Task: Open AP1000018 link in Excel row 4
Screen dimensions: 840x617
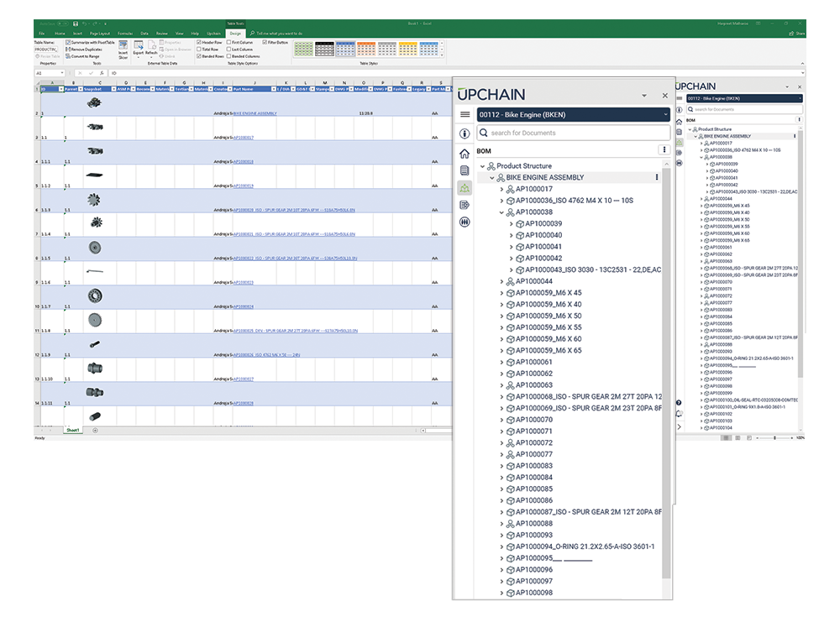Action: [x=244, y=162]
